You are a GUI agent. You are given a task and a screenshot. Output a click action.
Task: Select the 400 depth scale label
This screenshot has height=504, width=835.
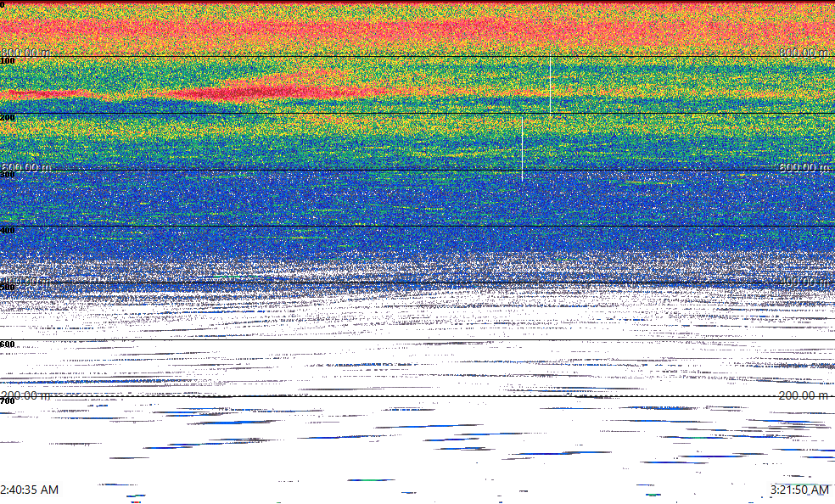8,231
